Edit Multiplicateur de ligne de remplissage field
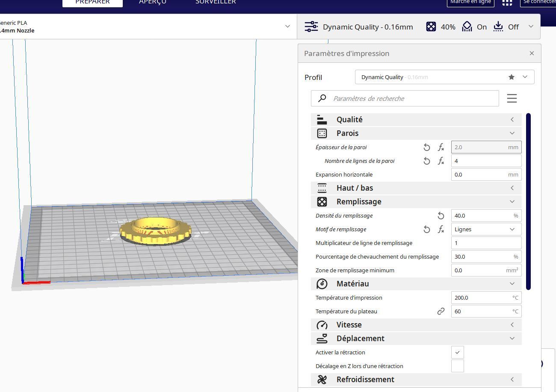The image size is (556, 392). (x=486, y=243)
